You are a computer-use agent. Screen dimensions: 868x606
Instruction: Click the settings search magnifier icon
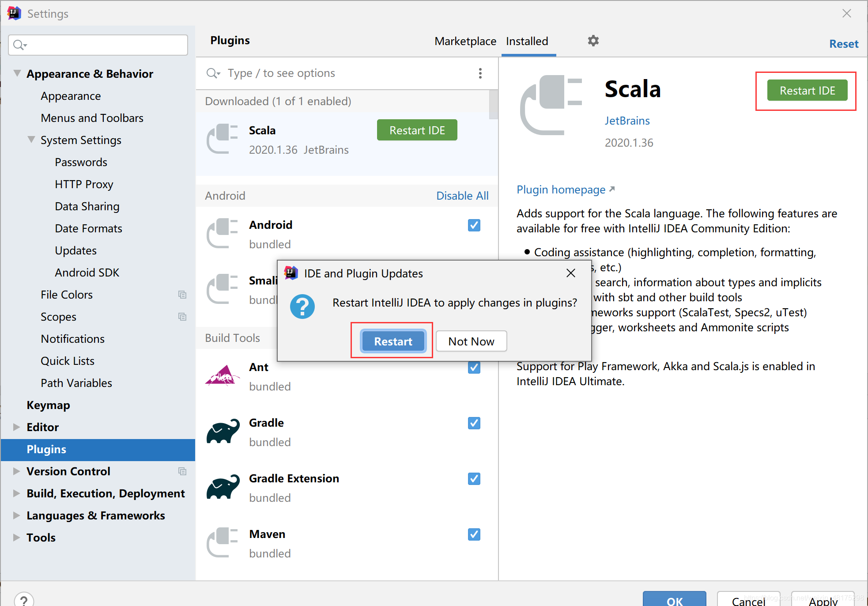pos(20,45)
